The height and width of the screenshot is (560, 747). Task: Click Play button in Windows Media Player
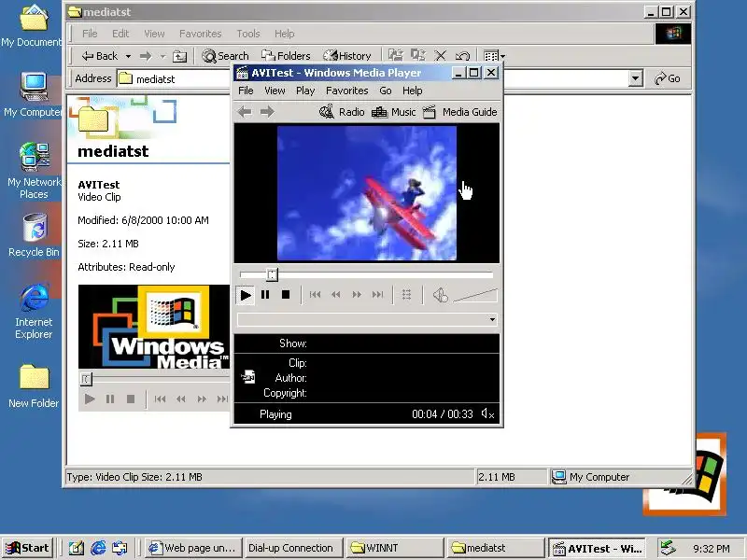246,295
